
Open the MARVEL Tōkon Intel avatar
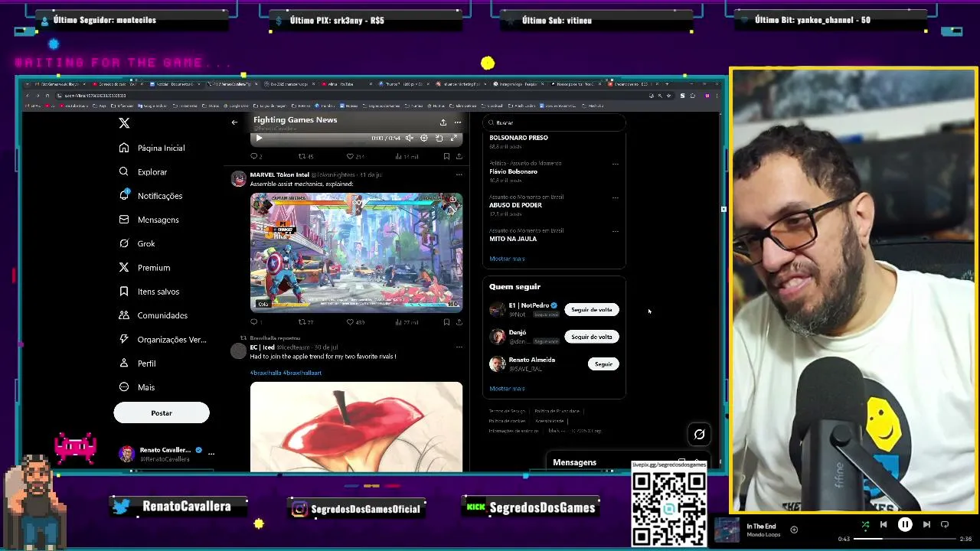[x=239, y=179]
